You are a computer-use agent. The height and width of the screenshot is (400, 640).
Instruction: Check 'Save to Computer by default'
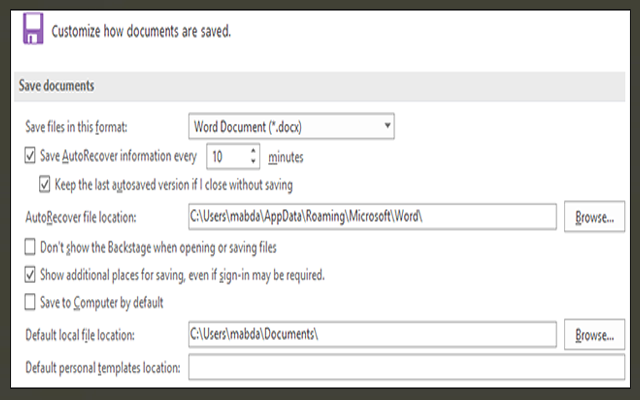pos(28,302)
